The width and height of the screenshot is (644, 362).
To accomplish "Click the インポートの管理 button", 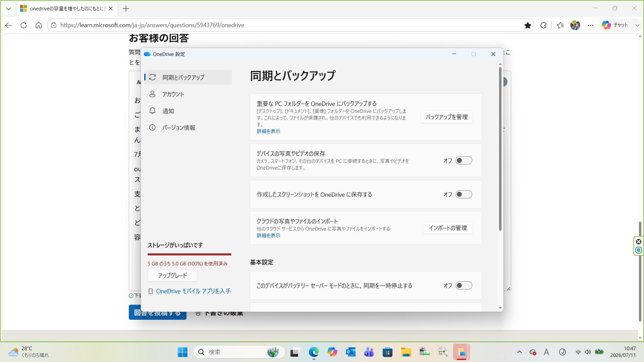I will click(x=448, y=228).
